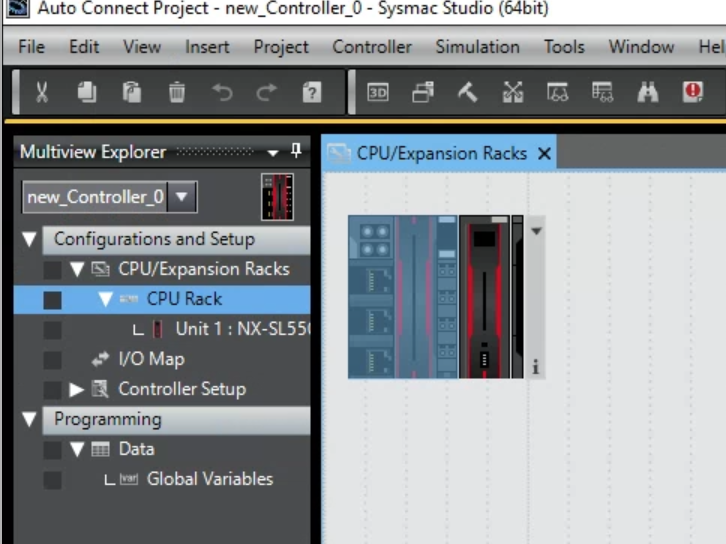726x544 pixels.
Task: Open the rack dropdown arrow beside units
Action: pos(536,231)
